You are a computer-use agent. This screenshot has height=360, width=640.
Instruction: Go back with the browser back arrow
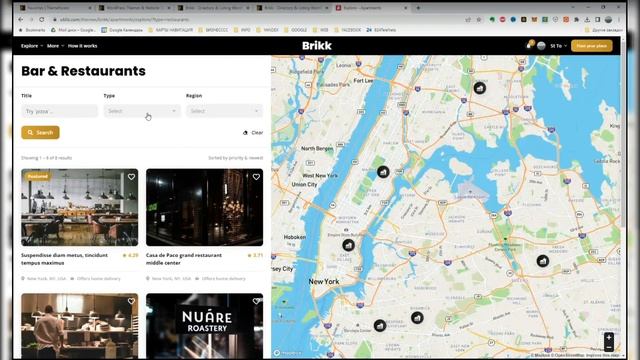21,19
